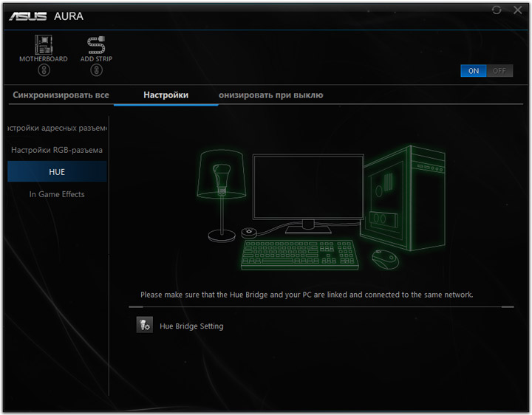This screenshot has width=532, height=415.
Task: Click the refresh icon in title bar
Action: pos(497,10)
